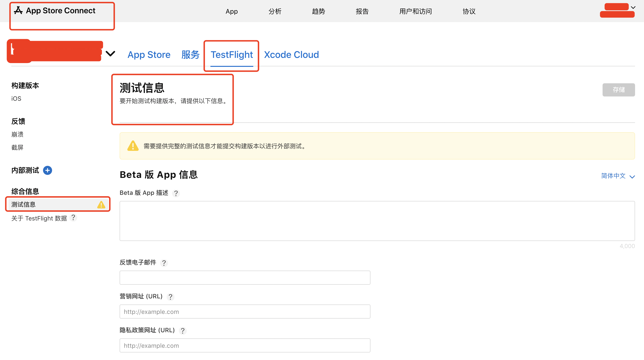The height and width of the screenshot is (360, 644).
Task: Switch to the App Store tab
Action: (x=149, y=54)
